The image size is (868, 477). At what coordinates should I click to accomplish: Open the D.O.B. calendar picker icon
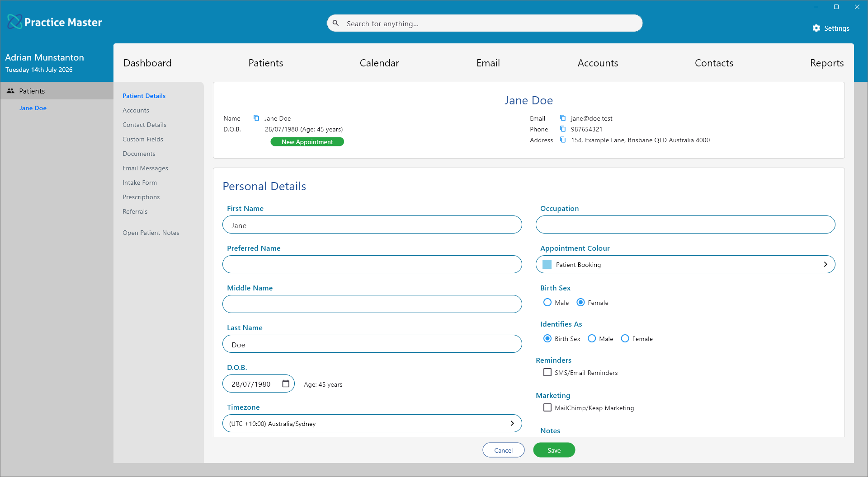286,383
